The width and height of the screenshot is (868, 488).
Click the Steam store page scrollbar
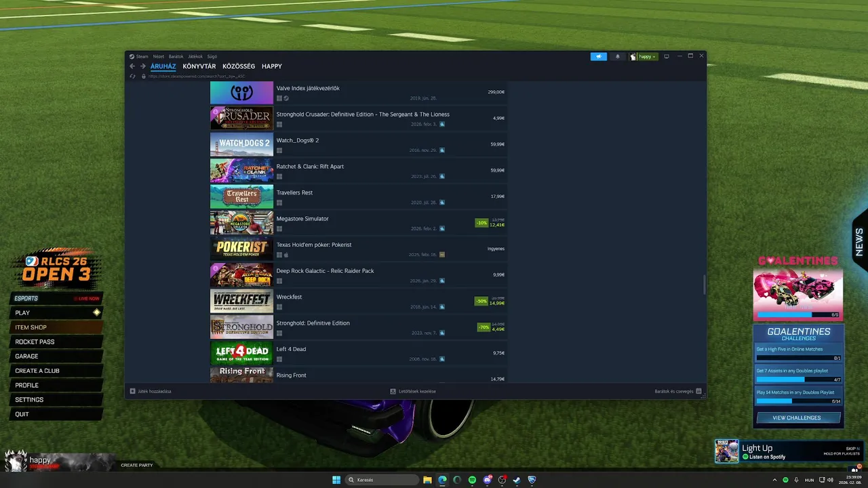tap(704, 285)
